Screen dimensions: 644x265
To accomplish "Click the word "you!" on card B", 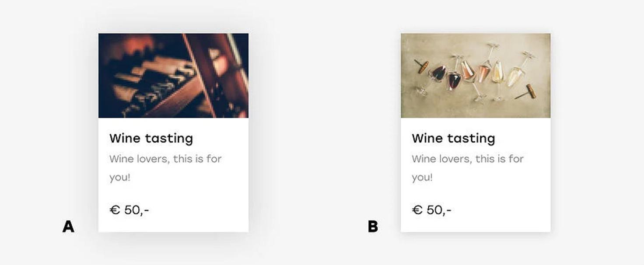I will click(x=422, y=178).
